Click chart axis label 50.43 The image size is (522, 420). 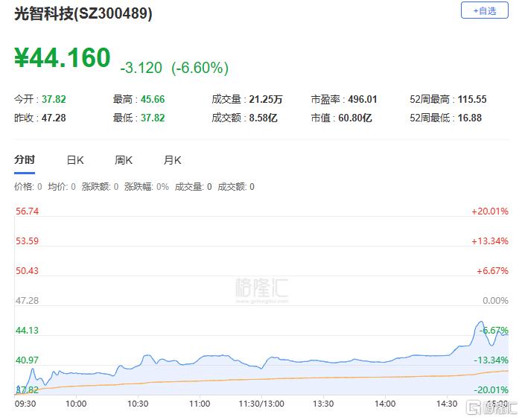click(x=27, y=270)
